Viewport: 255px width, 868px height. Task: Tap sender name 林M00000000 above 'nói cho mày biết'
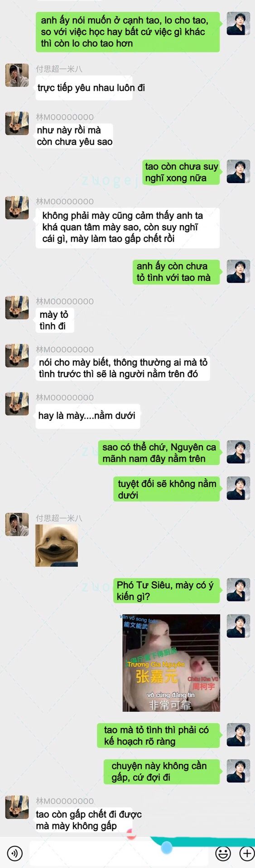[65, 349]
